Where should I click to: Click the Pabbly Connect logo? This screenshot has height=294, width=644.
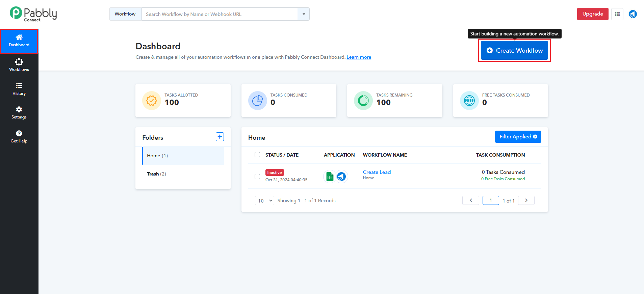(33, 14)
